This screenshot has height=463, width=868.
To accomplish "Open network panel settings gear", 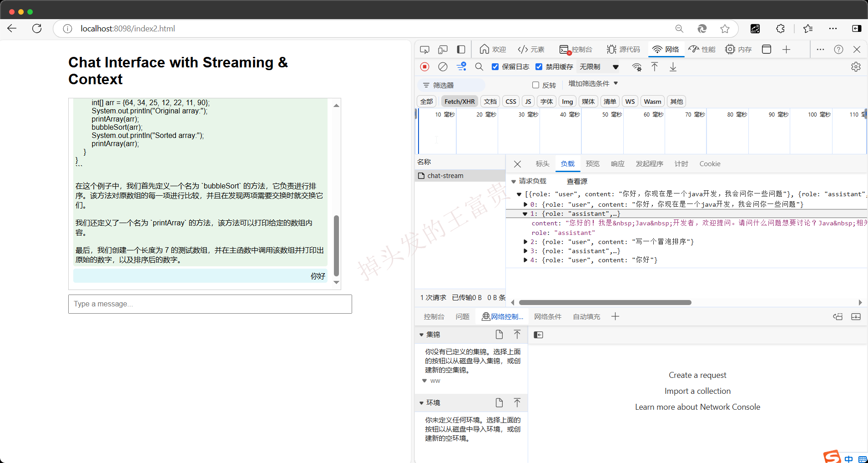I will coord(856,67).
